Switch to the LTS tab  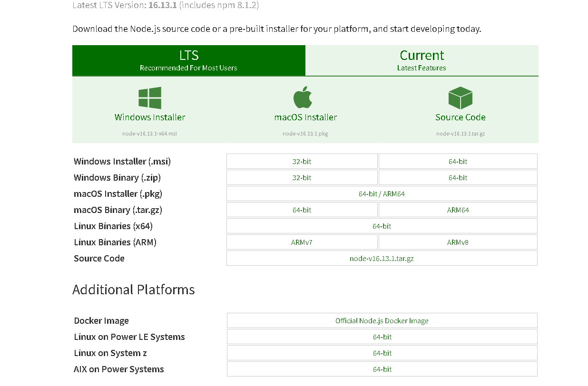click(x=189, y=60)
